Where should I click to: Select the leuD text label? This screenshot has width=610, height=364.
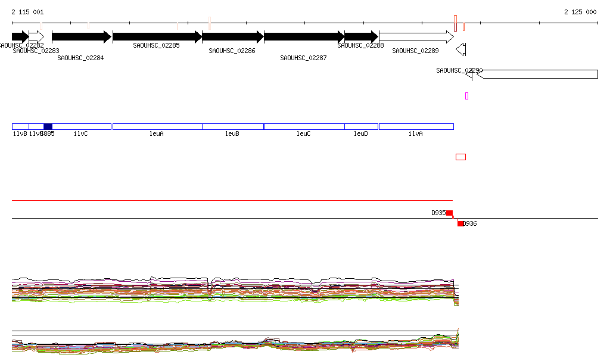[360, 134]
